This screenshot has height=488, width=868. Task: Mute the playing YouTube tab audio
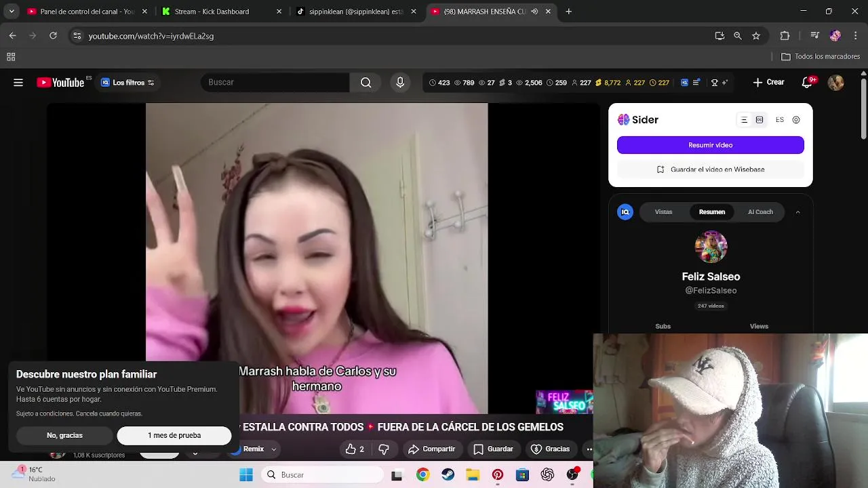click(534, 12)
